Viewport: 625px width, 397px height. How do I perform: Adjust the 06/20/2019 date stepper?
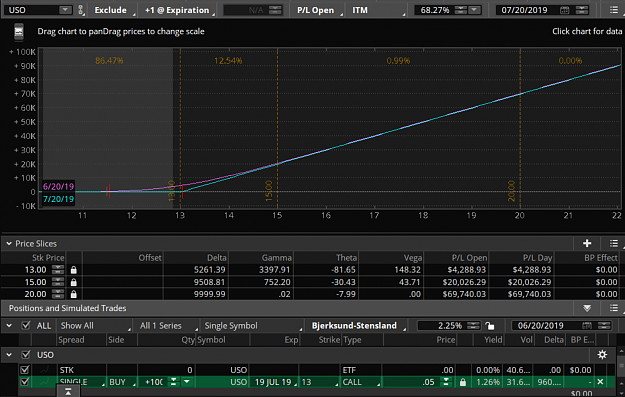[x=604, y=326]
